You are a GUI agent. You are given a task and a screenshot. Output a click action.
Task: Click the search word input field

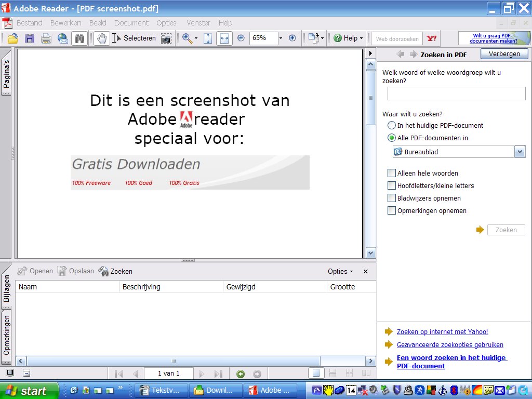tap(456, 94)
